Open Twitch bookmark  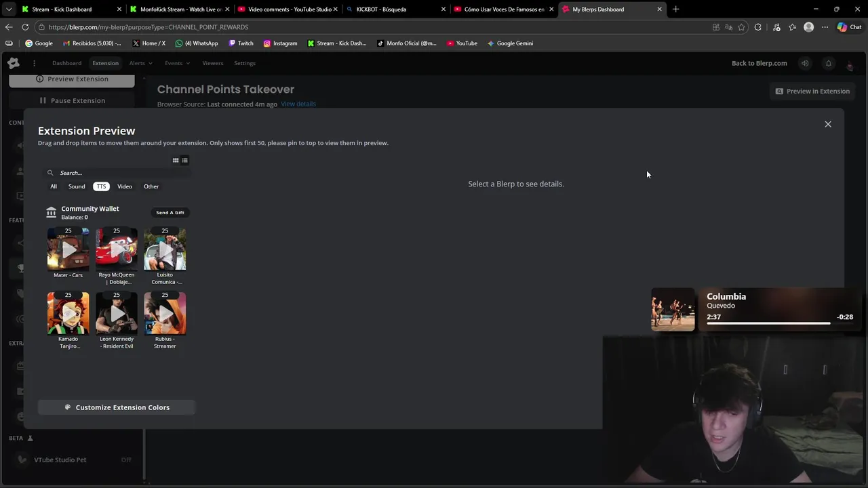pos(241,43)
